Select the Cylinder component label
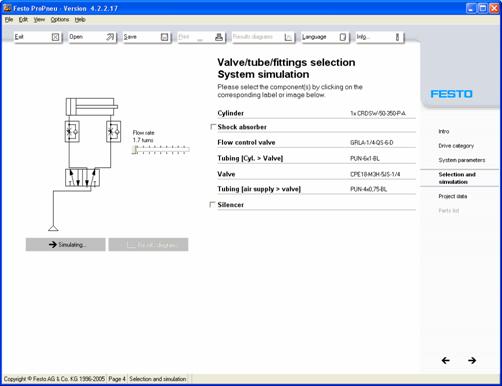This screenshot has width=502, height=386. pos(230,113)
